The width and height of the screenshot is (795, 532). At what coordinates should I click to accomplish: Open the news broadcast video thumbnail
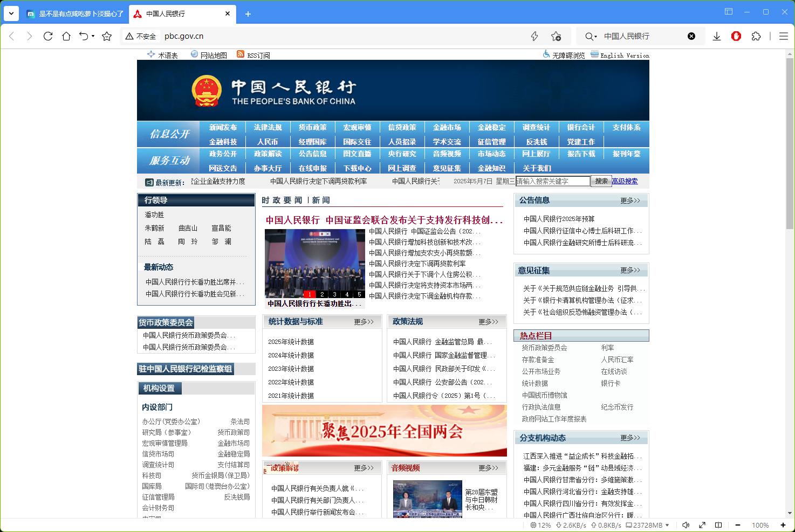428,499
